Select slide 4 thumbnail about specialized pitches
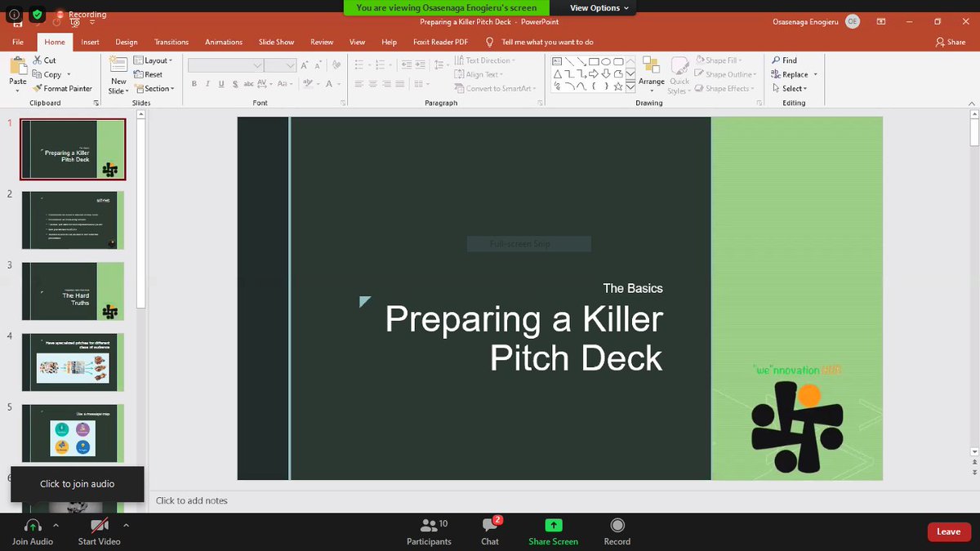The image size is (980, 551). click(73, 362)
